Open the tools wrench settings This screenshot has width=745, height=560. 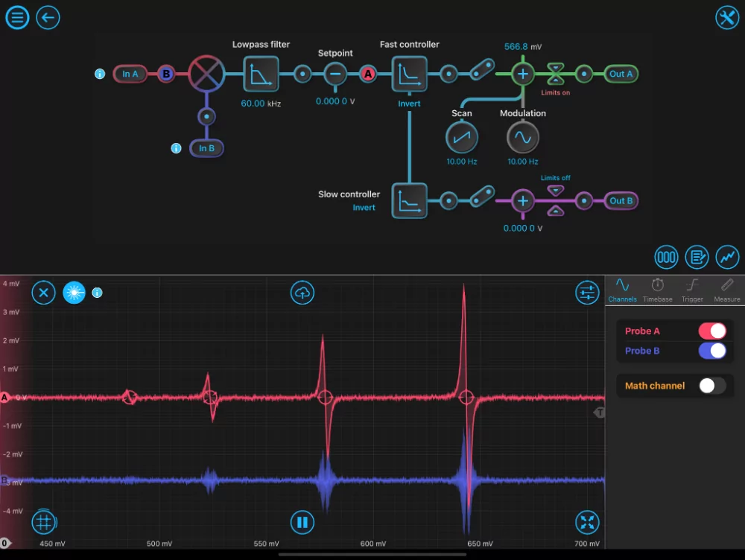[x=727, y=18]
